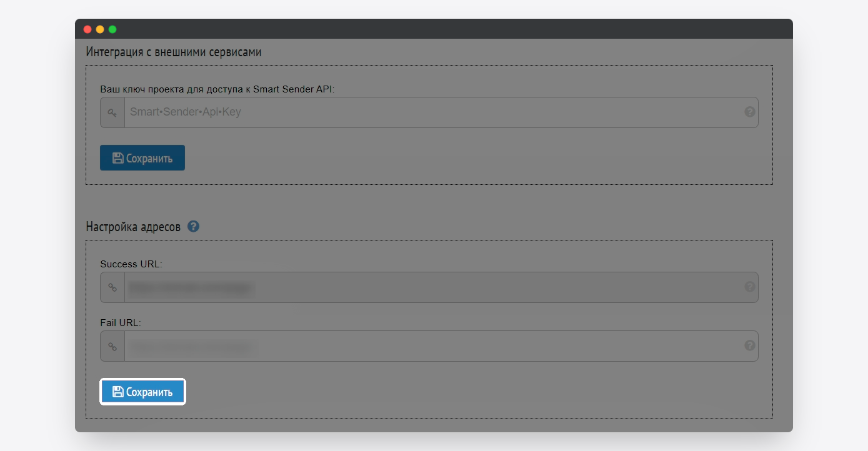Viewport: 868px width, 451px height.
Task: Minimize the window with yellow button
Action: [x=100, y=29]
